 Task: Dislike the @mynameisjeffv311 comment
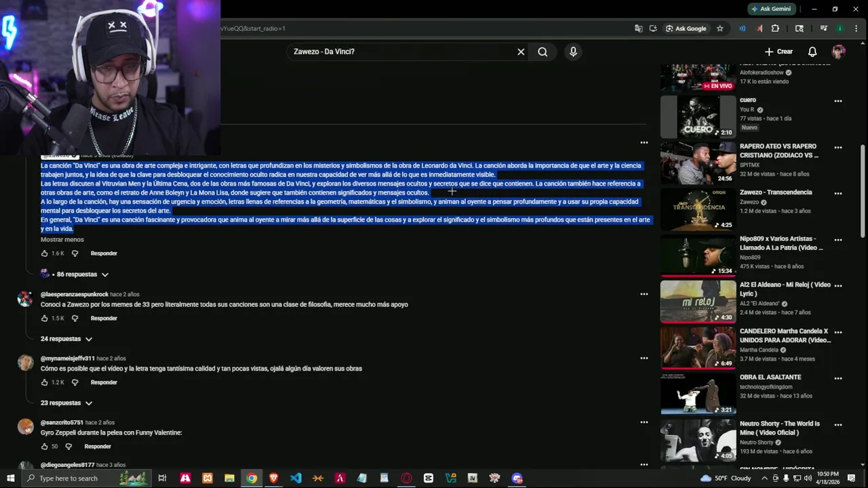pos(75,382)
